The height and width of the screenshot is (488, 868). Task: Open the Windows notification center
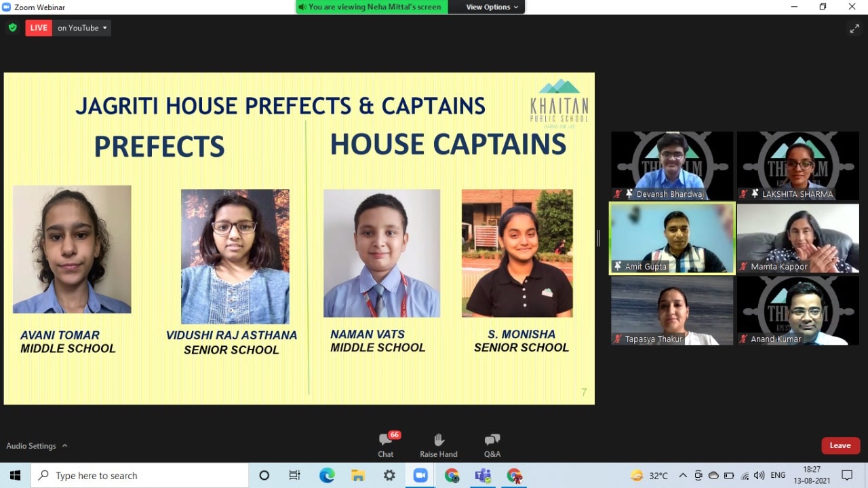[x=847, y=476]
